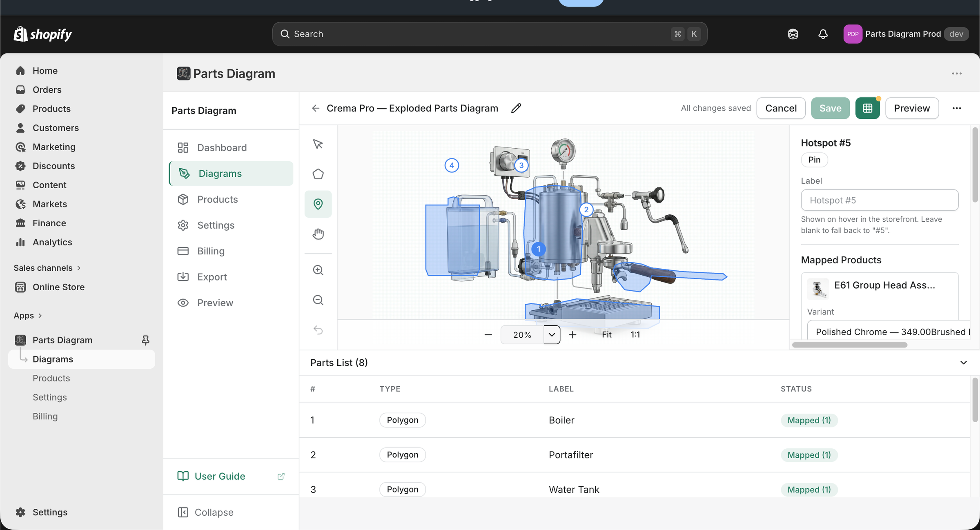This screenshot has height=530, width=980.
Task: Open the green table grid view button
Action: (867, 108)
